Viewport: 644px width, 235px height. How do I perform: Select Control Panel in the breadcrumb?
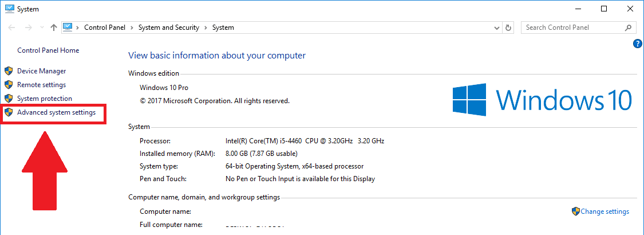pyautogui.click(x=106, y=28)
